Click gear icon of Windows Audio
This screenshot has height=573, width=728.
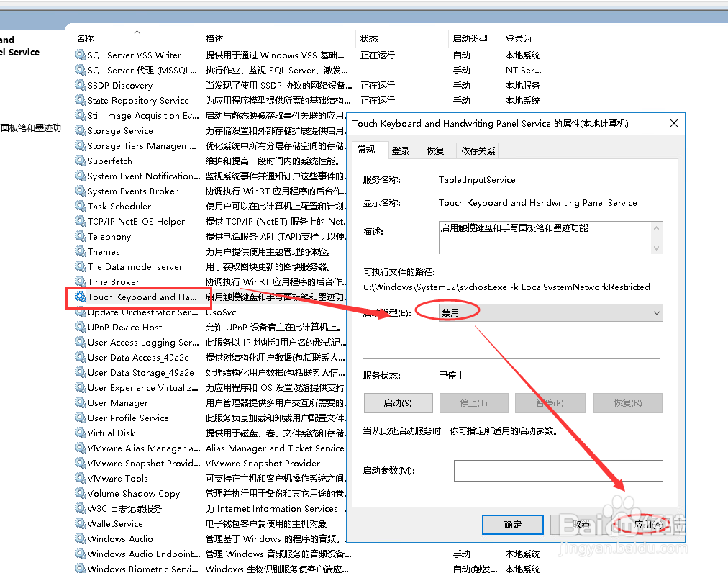(81, 538)
